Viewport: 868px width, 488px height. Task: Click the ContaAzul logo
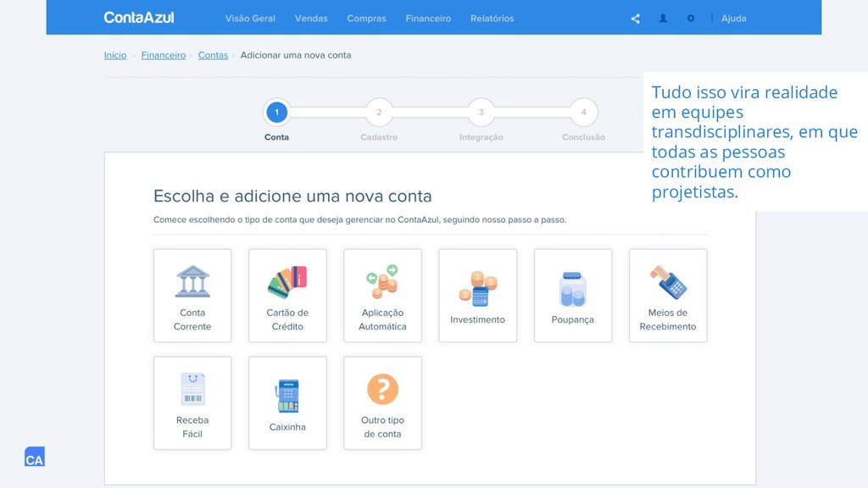click(139, 18)
